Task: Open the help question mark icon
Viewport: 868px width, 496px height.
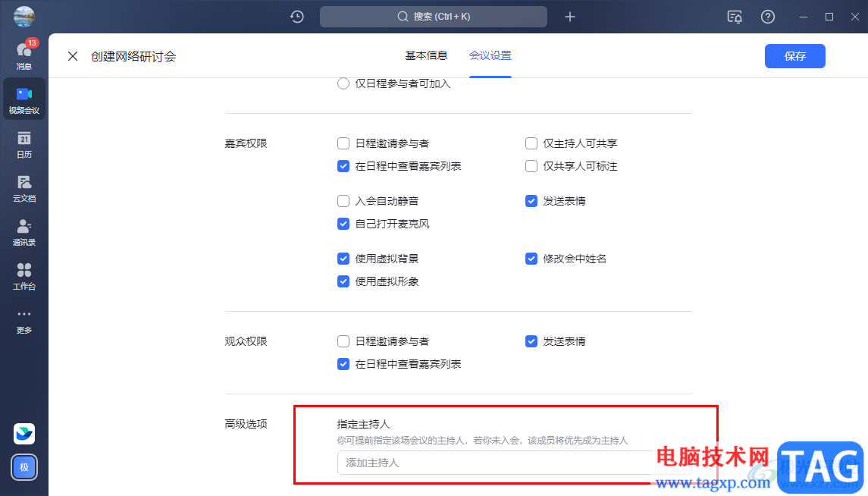Action: tap(767, 17)
